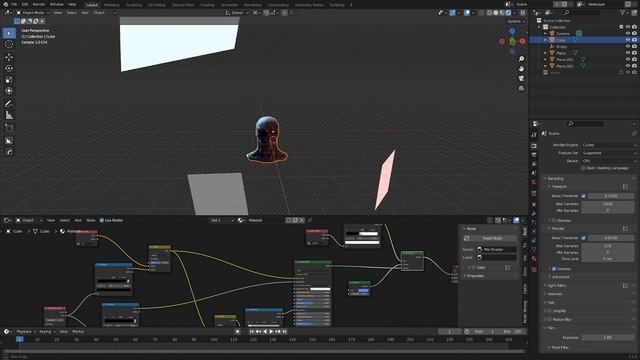
Task: Jump to timeline end button
Action: coord(284,331)
